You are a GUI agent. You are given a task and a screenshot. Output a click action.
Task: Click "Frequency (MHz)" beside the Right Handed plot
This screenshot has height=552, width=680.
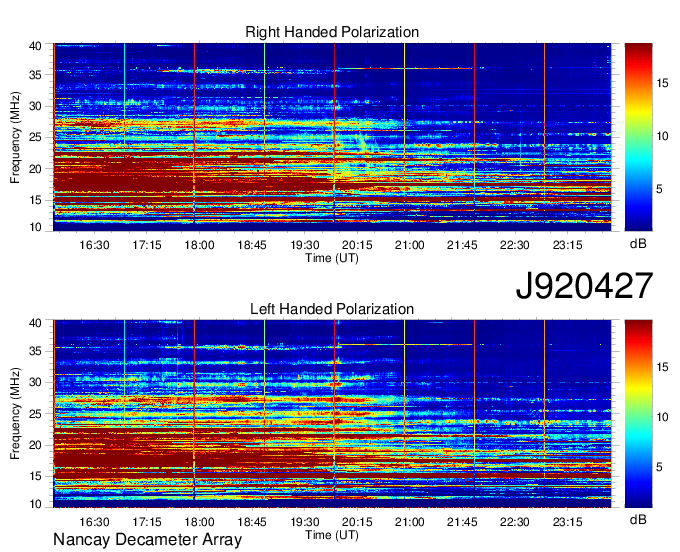[15, 137]
